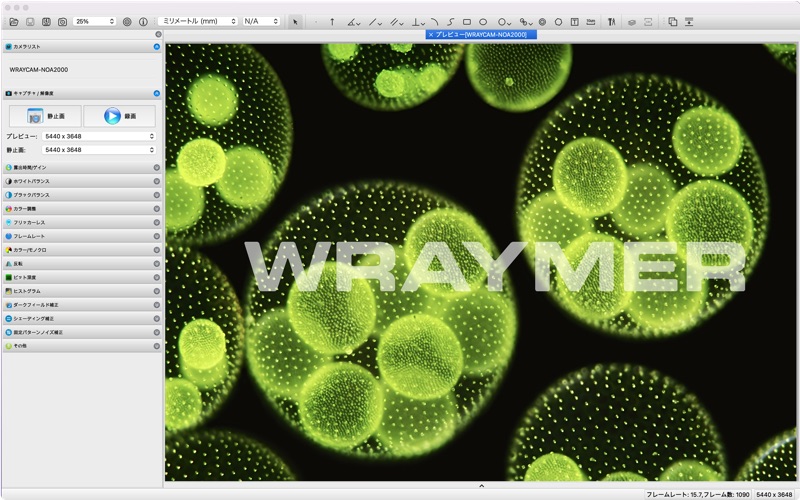Click the live Volvox preview image
Image resolution: width=800 pixels, height=500 pixels.
(x=481, y=262)
